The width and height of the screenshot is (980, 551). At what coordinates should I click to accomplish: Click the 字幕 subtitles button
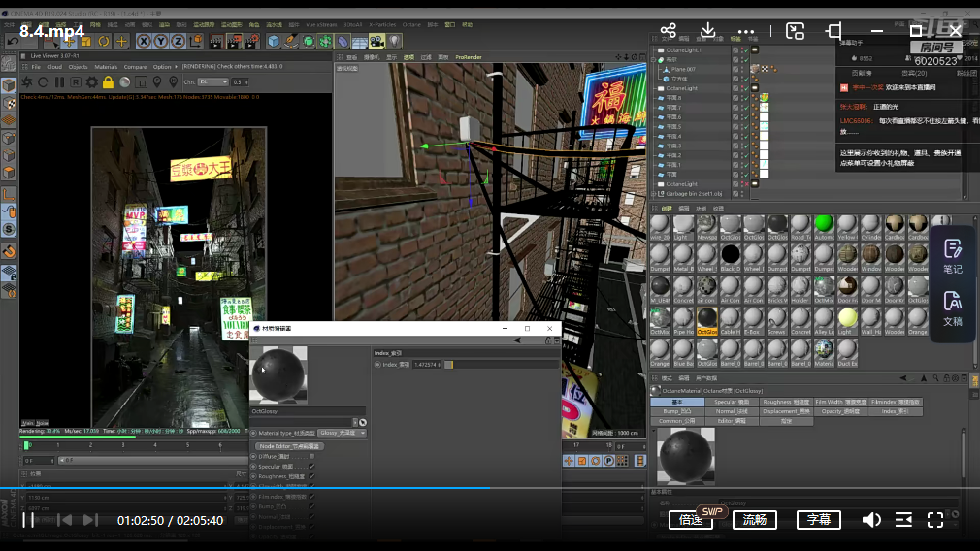tap(819, 520)
